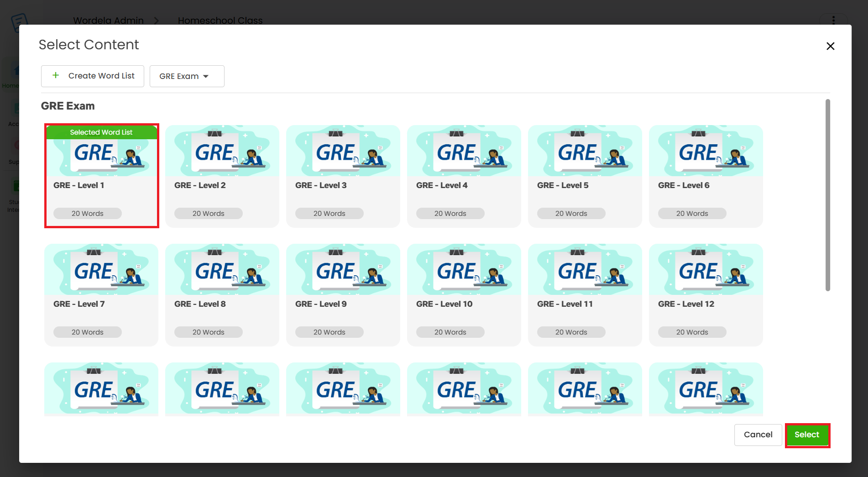Choose the GRE - Level 4 thumbnail
This screenshot has height=477, width=868.
(x=464, y=151)
